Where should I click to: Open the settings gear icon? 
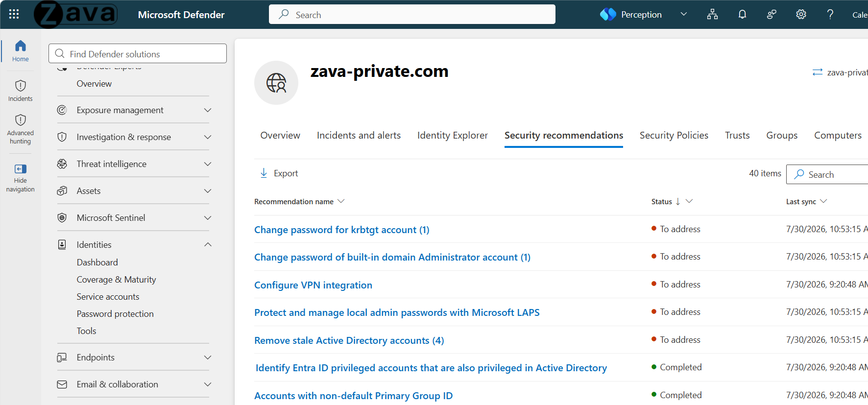(801, 14)
